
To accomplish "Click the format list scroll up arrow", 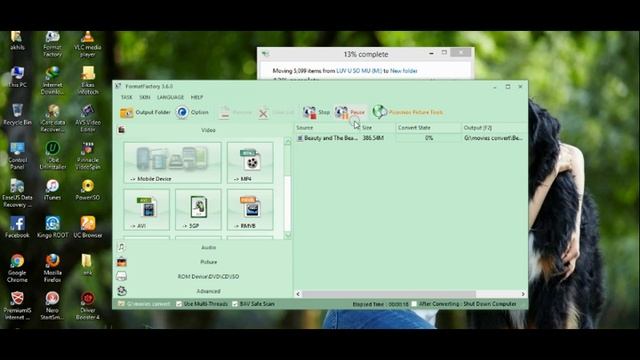I will 288,142.
